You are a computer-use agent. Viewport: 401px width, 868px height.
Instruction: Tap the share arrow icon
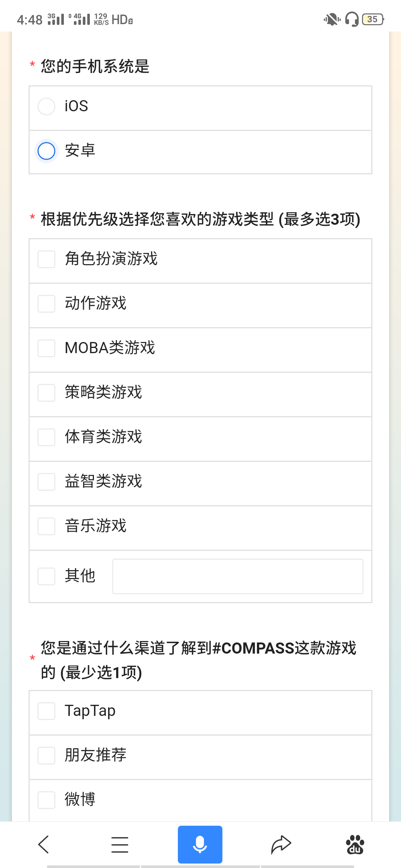[281, 845]
